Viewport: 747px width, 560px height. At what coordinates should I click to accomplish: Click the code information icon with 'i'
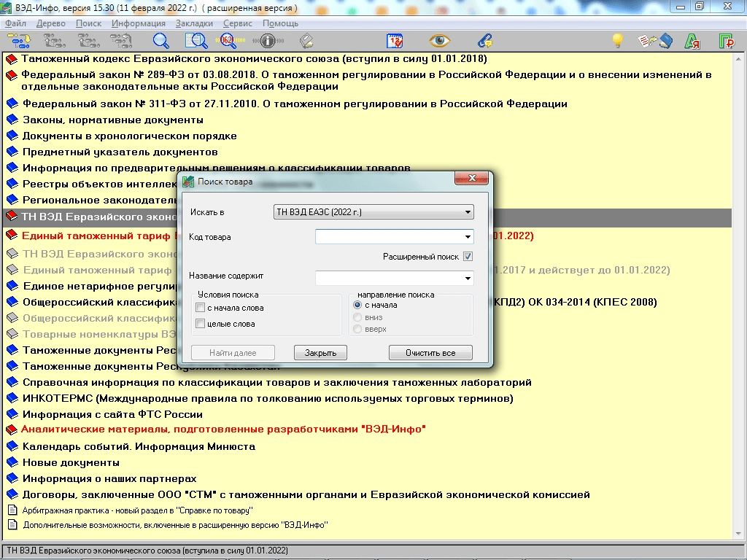pyautogui.click(x=268, y=41)
